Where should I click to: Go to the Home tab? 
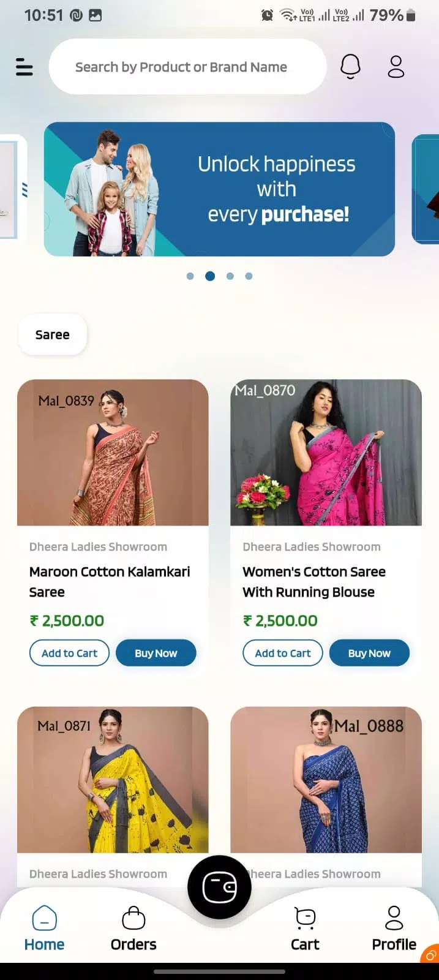(44, 929)
